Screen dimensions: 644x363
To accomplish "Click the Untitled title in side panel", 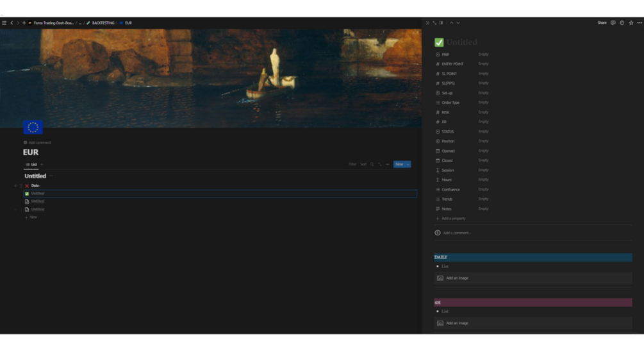I will (x=461, y=42).
